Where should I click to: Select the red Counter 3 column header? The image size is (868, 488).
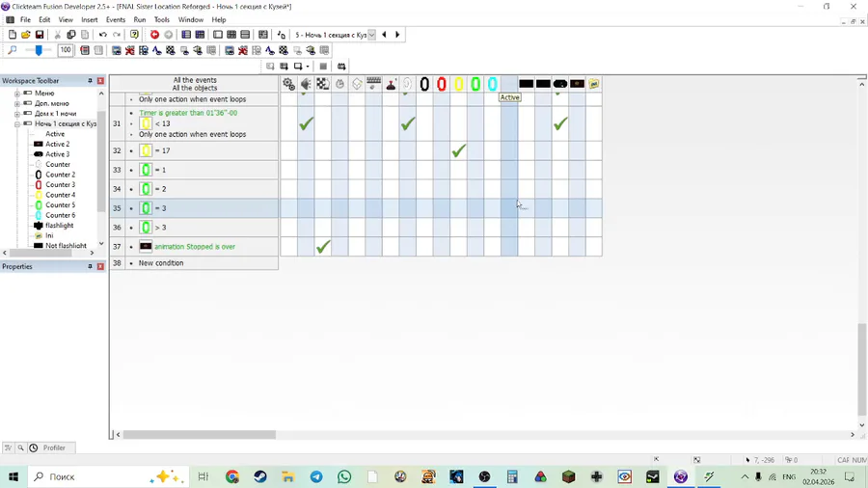441,84
